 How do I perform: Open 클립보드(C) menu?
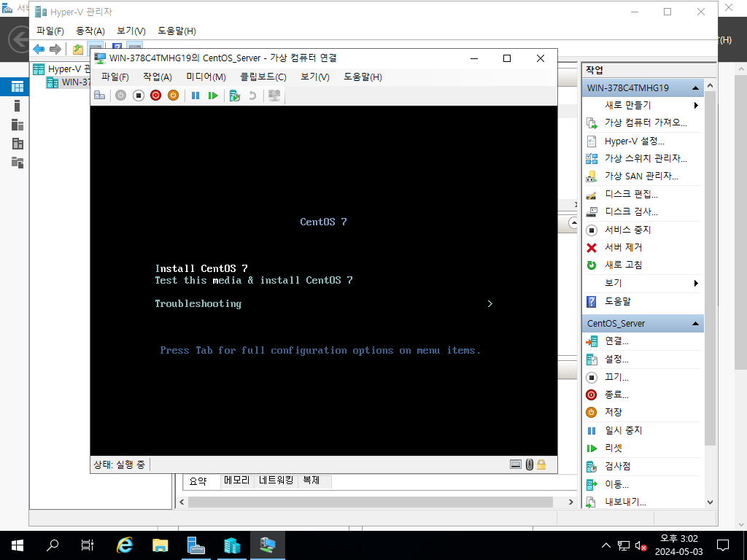tap(263, 77)
